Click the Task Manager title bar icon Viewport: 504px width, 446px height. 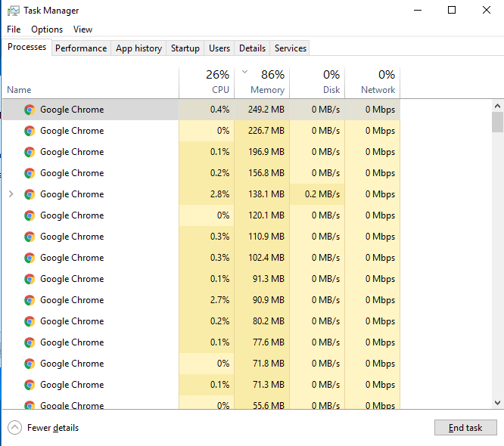pos(13,11)
